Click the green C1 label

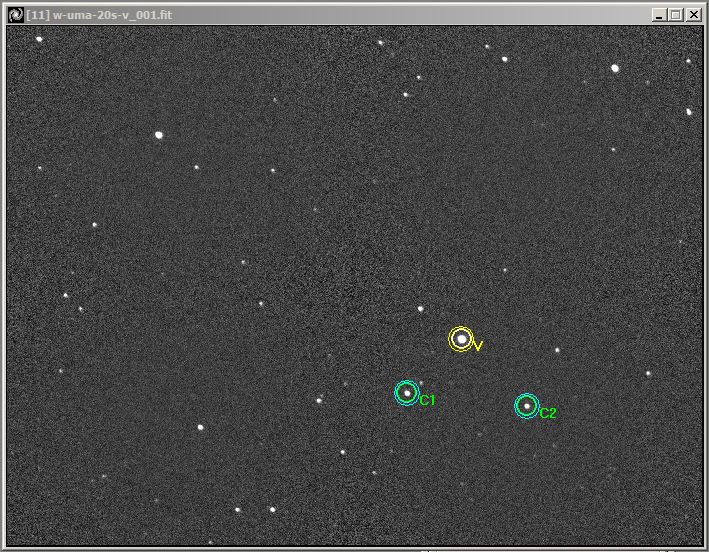point(427,401)
